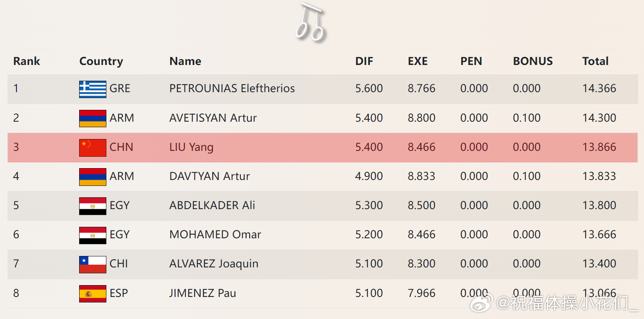Click the BONUS column header

coord(533,61)
